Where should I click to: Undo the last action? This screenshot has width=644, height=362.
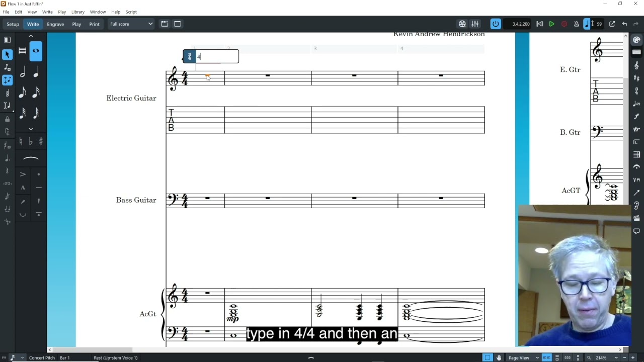click(624, 24)
